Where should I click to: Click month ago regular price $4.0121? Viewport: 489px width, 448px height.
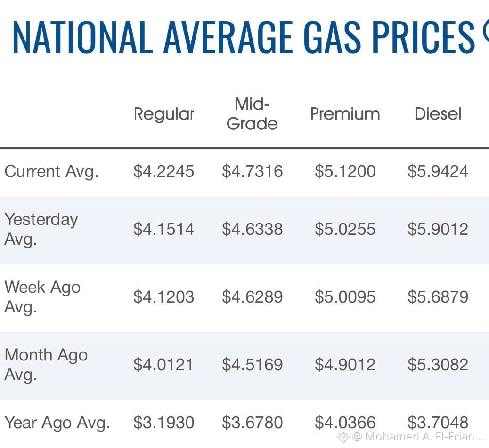click(x=163, y=365)
